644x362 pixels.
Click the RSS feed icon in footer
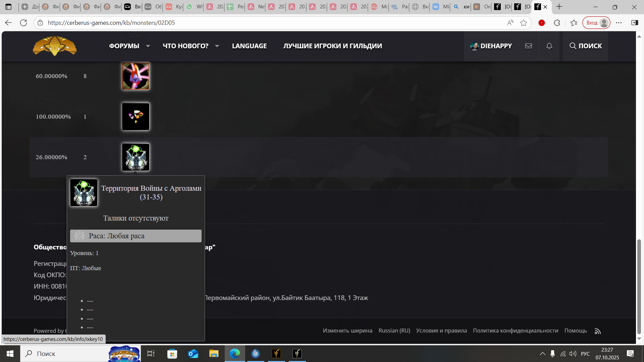click(x=597, y=331)
